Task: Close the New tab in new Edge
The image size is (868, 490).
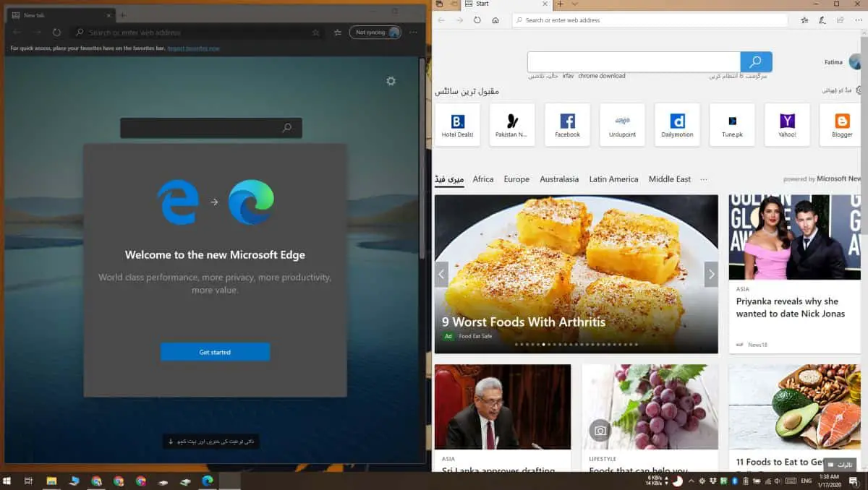Action: coord(109,15)
